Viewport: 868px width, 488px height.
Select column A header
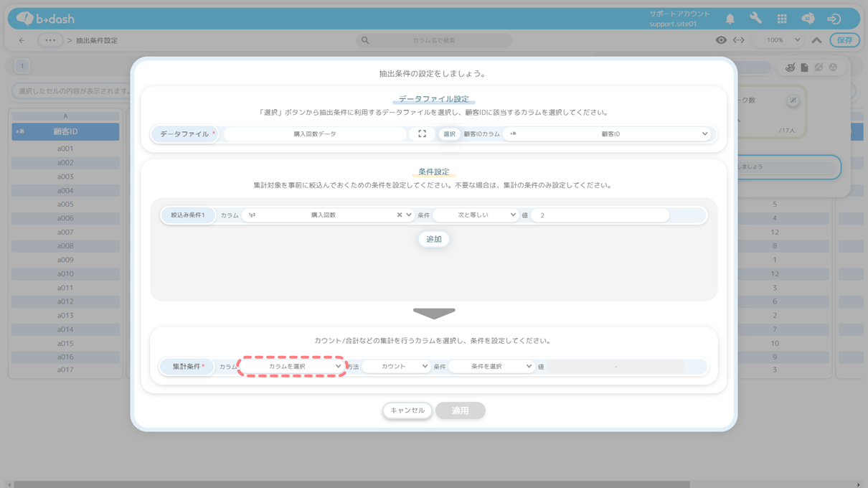click(x=65, y=116)
